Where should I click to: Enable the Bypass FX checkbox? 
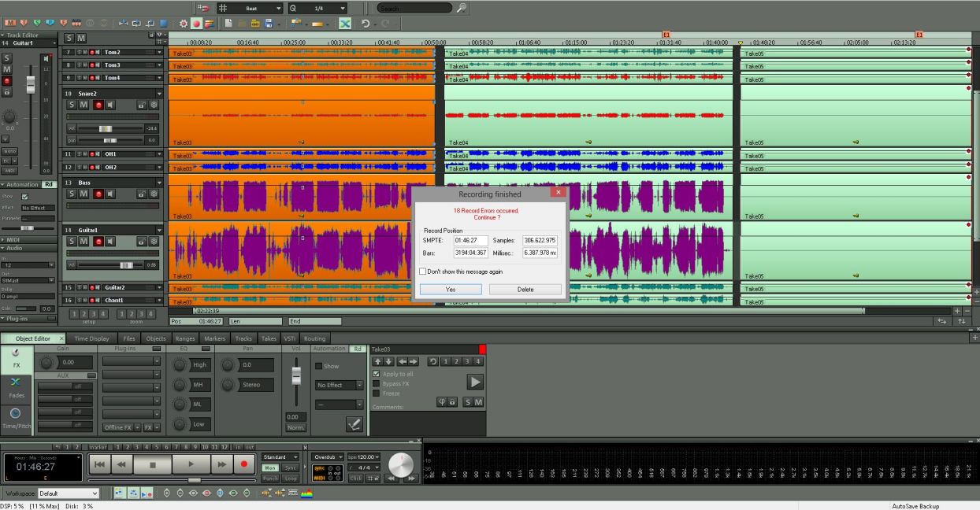point(377,383)
